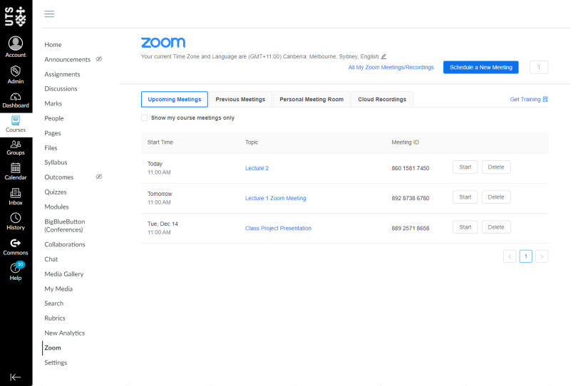
Task: Open Home in course menu
Action: coord(53,45)
